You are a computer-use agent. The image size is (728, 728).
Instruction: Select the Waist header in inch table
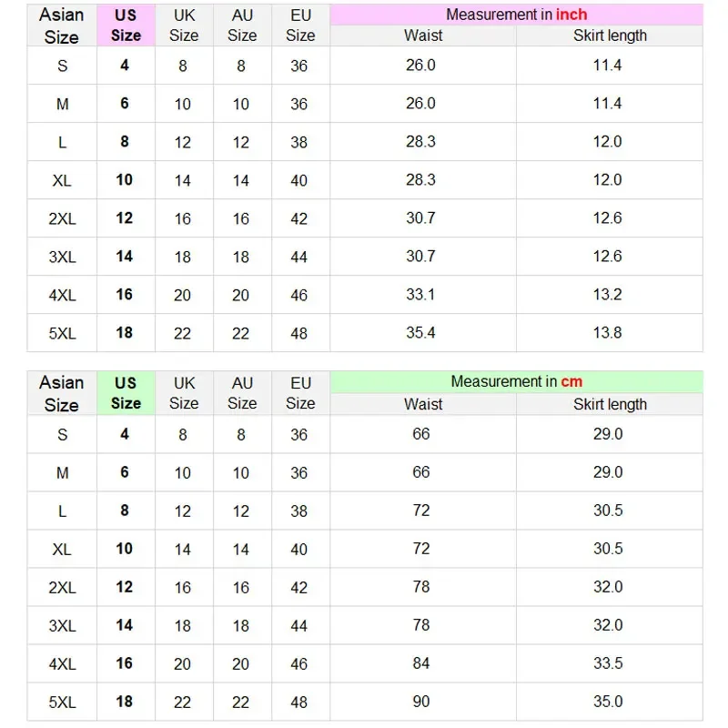coord(423,35)
